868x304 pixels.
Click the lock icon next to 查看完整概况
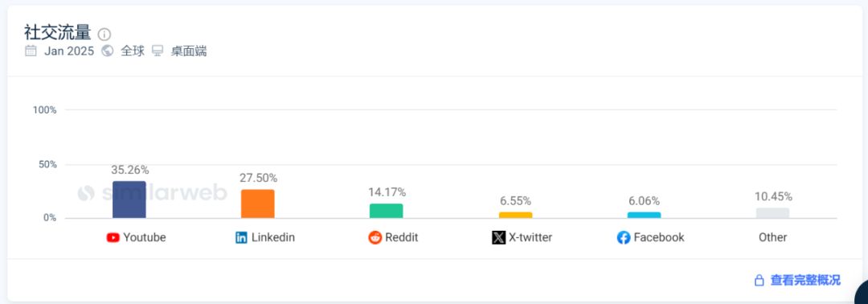click(759, 280)
